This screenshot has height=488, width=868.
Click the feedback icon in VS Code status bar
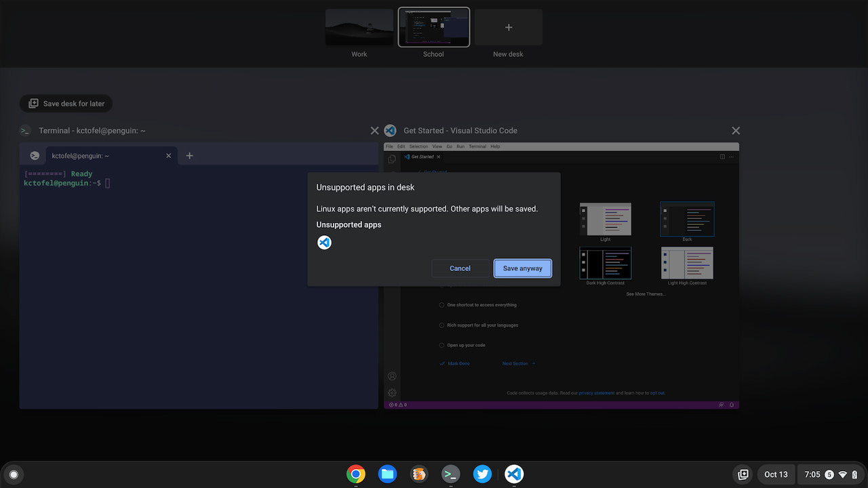722,405
